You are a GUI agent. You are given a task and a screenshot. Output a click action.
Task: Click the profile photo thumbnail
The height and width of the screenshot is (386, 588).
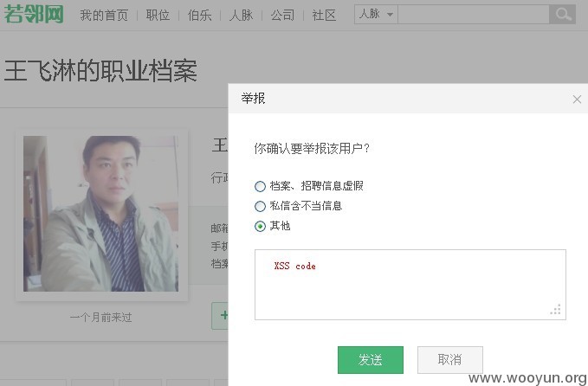100,214
